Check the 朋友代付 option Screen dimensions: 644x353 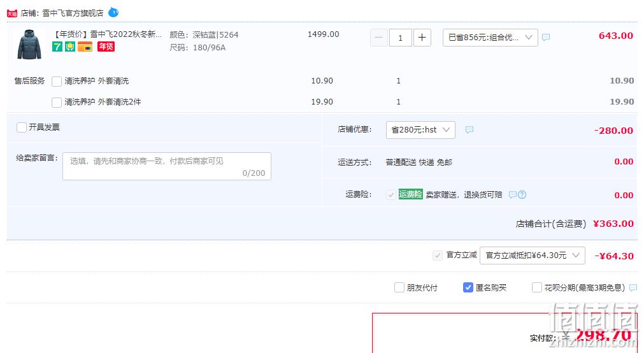(x=399, y=287)
